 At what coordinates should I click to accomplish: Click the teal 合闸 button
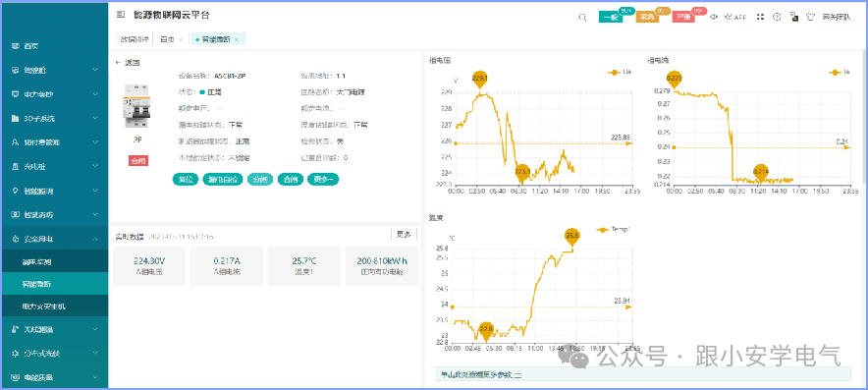click(x=290, y=180)
